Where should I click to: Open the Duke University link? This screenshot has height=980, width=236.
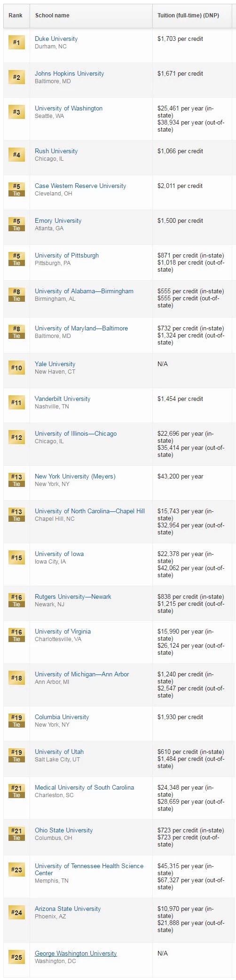[x=56, y=39]
